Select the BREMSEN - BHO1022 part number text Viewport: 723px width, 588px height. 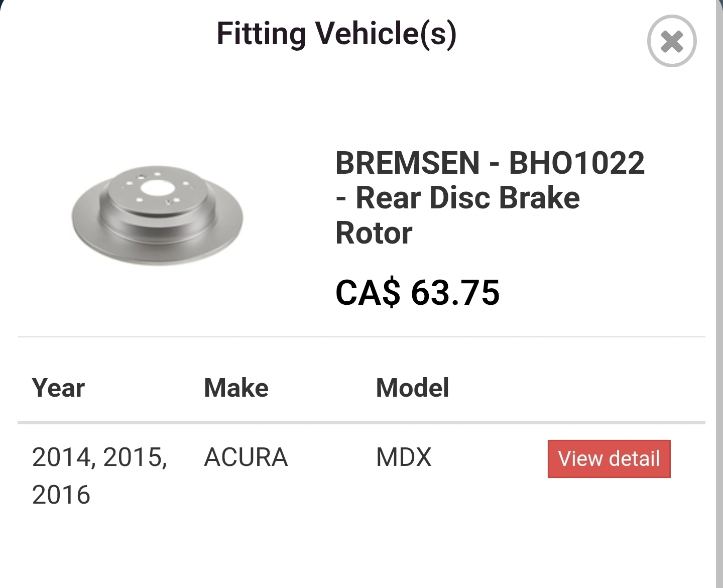[x=490, y=163]
